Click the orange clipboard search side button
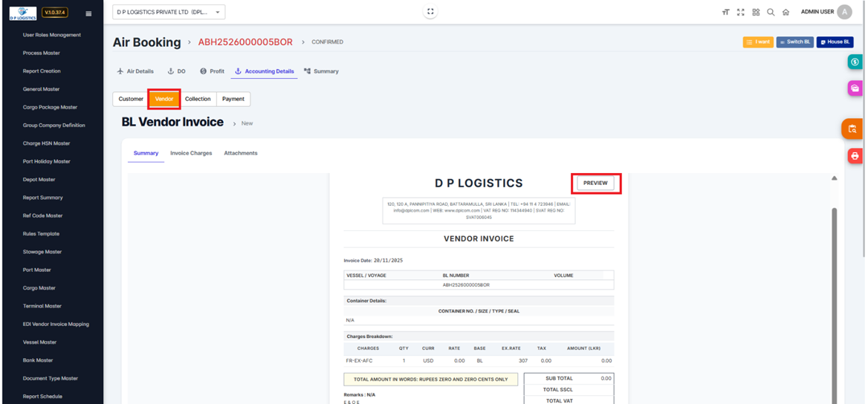 pyautogui.click(x=852, y=128)
